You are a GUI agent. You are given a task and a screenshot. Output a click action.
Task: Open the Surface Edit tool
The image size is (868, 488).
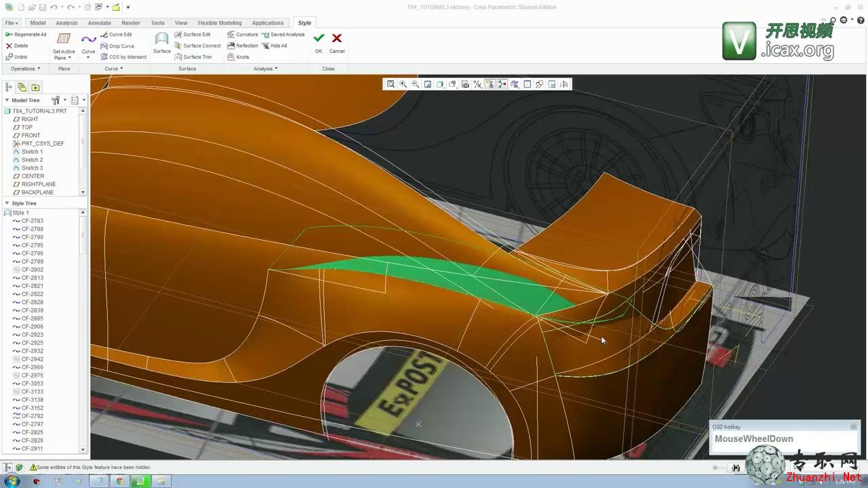coord(193,35)
